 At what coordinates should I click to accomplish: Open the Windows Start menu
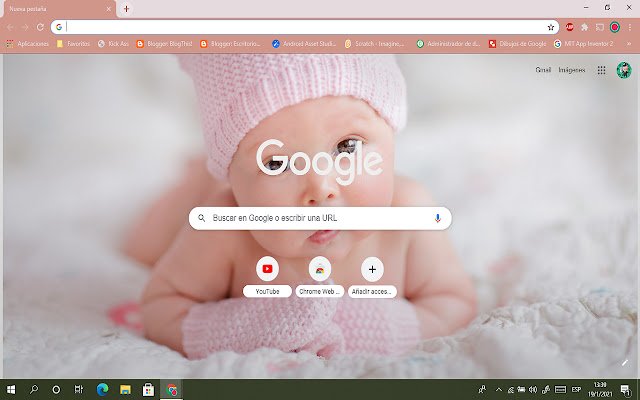click(x=11, y=390)
